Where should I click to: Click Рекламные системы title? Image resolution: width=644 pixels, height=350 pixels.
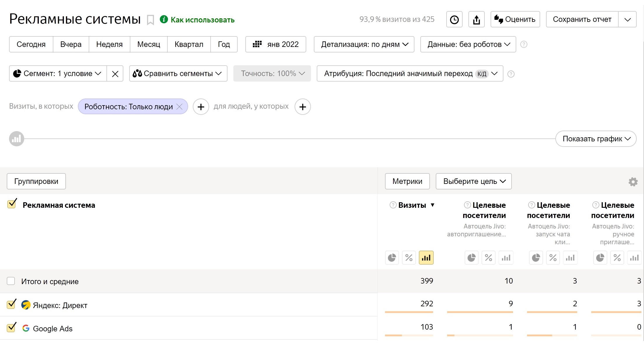[75, 19]
